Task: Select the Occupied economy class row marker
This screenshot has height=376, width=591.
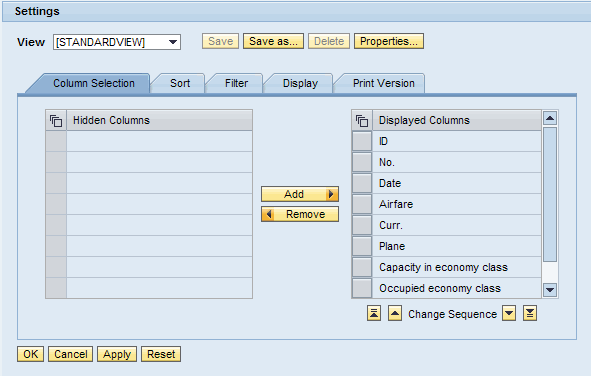Action: [x=362, y=288]
